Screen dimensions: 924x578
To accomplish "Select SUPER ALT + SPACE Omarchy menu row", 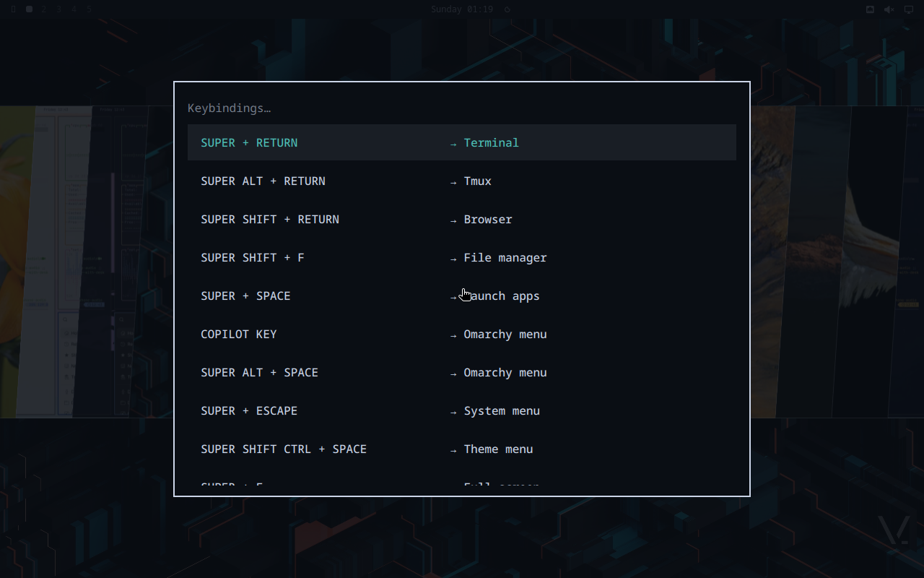I will coord(462,372).
